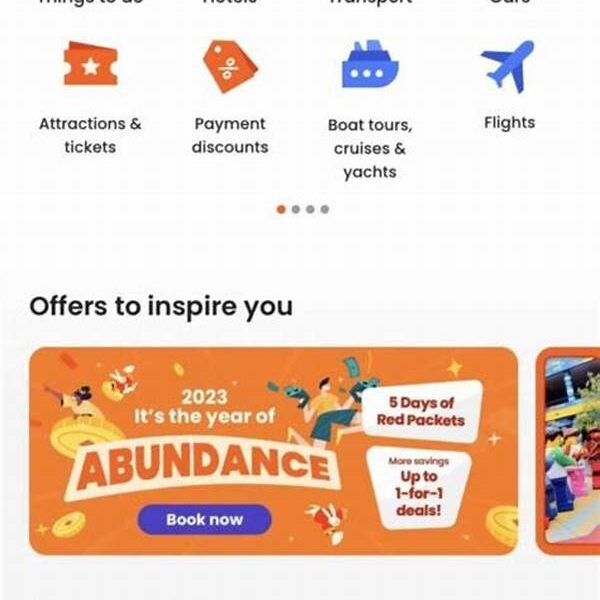
Task: Open the Boat tours cruise ship icon
Action: click(x=370, y=64)
